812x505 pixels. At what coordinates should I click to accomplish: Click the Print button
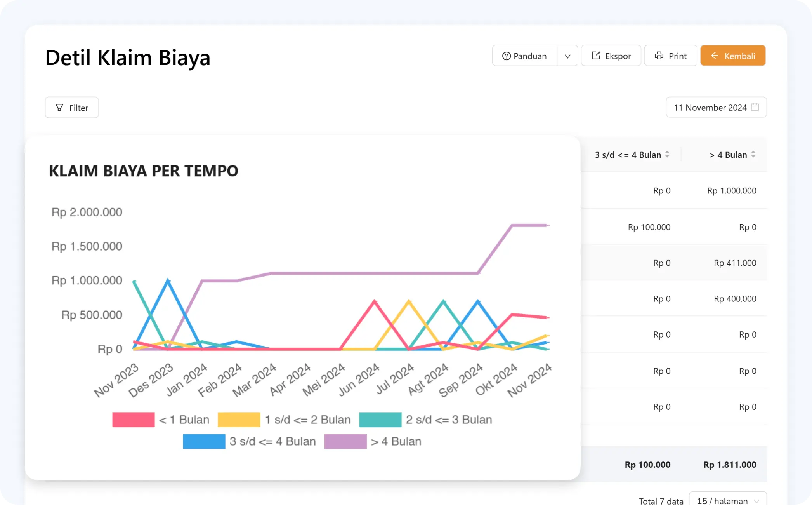coord(671,56)
